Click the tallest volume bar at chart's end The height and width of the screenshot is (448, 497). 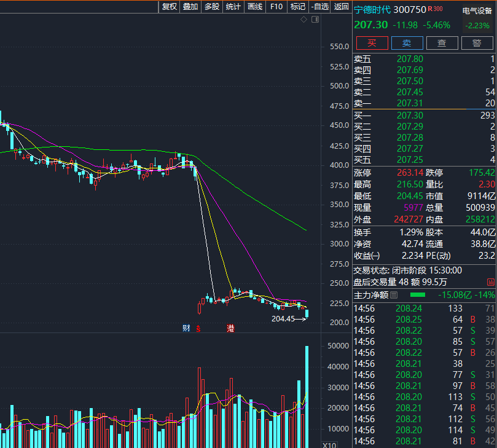tap(307, 396)
